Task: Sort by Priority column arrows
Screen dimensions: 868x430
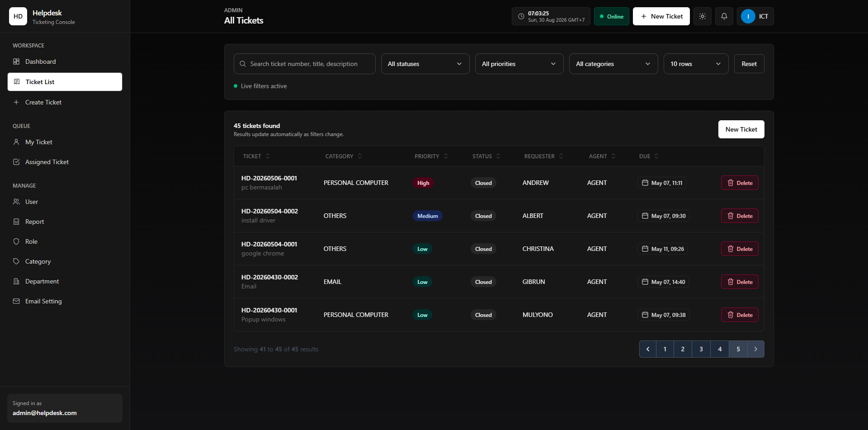Action: tap(446, 156)
